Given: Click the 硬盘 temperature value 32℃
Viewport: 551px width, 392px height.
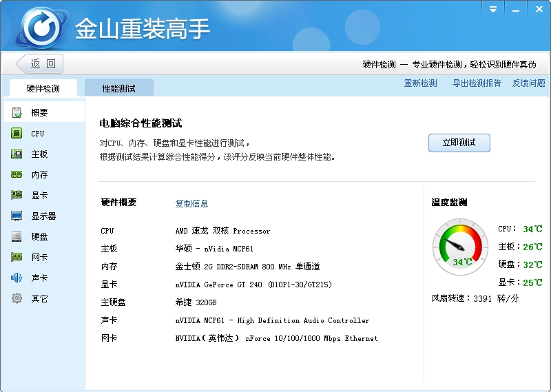Looking at the screenshot, I should click(x=532, y=265).
